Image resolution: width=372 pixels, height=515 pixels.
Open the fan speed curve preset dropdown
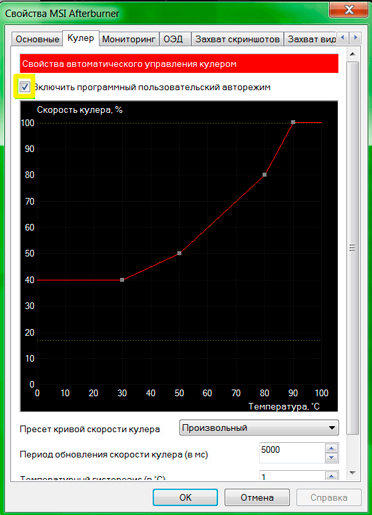coord(259,428)
